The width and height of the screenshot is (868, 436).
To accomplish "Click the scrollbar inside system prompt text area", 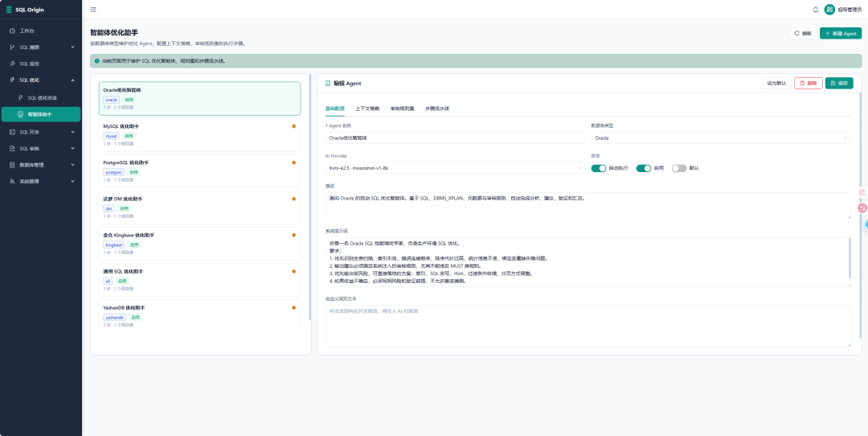I will click(x=850, y=259).
